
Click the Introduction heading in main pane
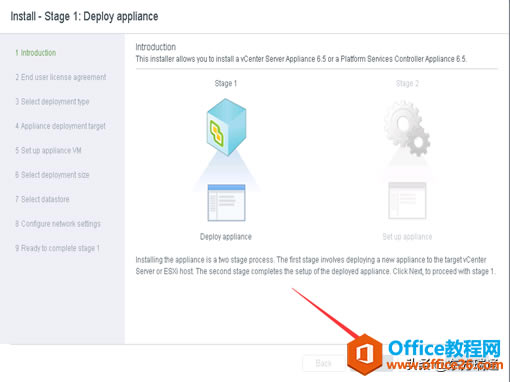click(x=156, y=47)
